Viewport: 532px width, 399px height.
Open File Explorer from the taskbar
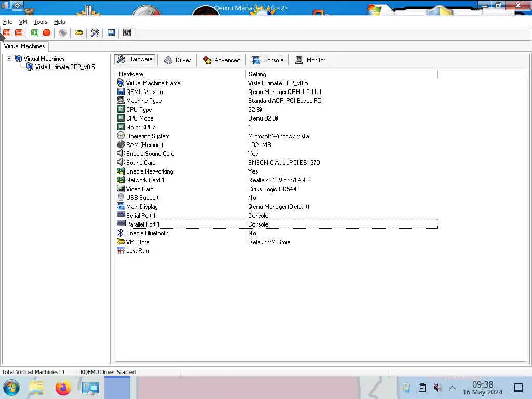pos(36,388)
